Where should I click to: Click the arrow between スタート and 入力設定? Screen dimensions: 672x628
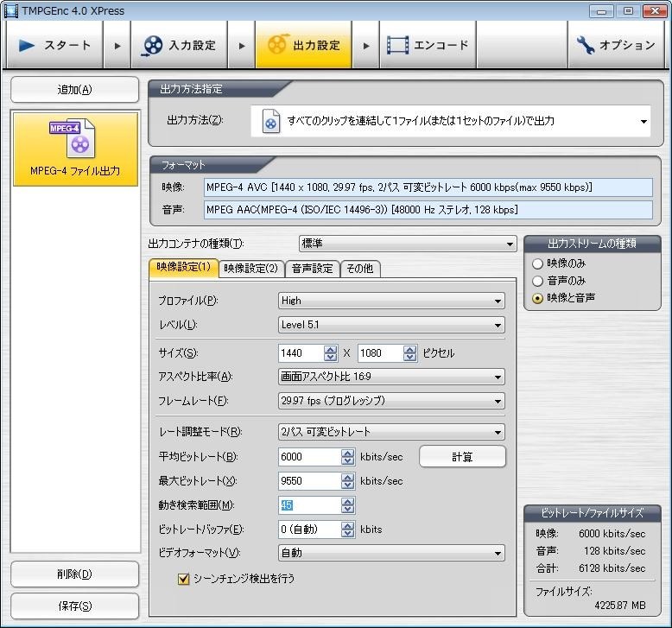tap(117, 46)
